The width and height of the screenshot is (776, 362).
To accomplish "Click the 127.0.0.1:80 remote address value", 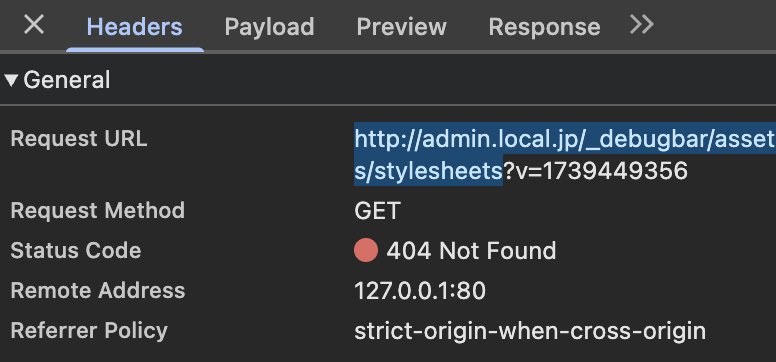I will click(420, 291).
